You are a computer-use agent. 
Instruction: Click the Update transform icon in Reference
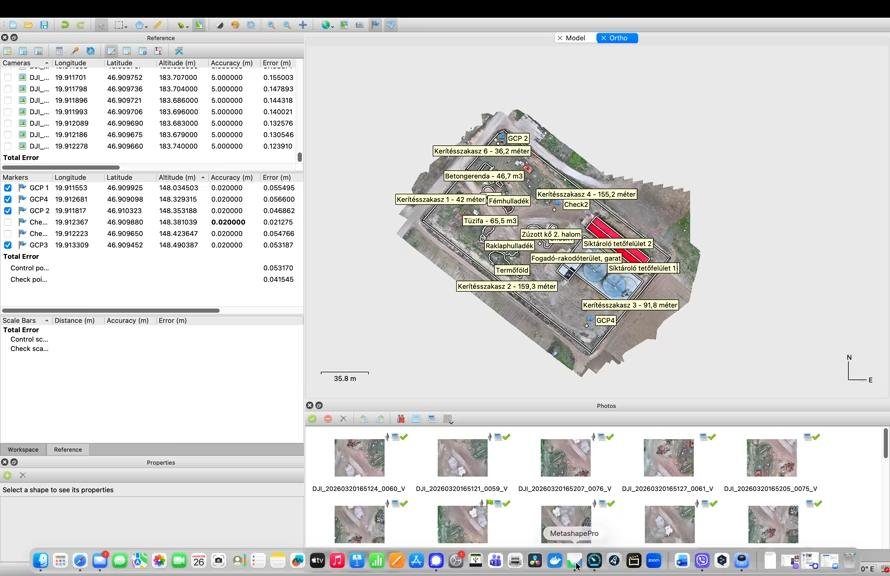click(90, 51)
